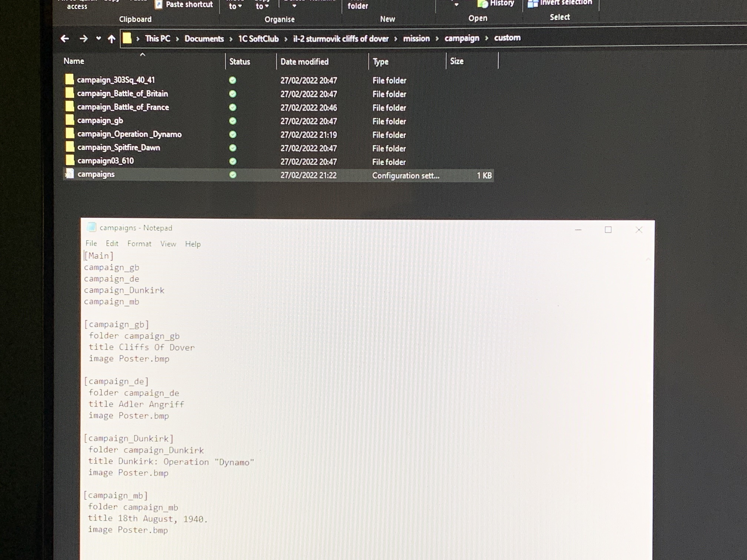
Task: Click config file icon of campaigns
Action: click(x=69, y=174)
